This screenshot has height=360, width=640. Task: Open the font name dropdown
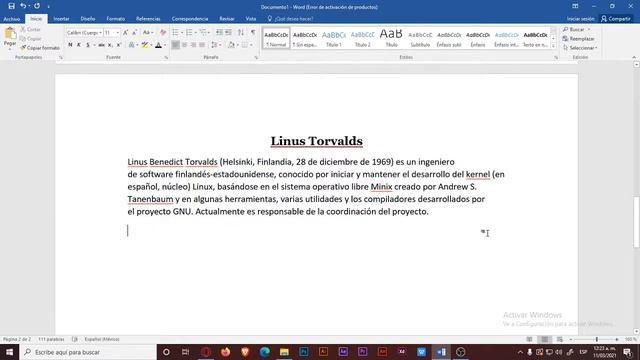click(x=100, y=32)
